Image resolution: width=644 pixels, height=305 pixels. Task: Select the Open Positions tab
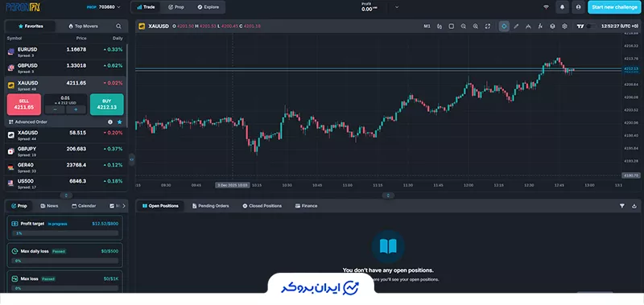(x=160, y=206)
